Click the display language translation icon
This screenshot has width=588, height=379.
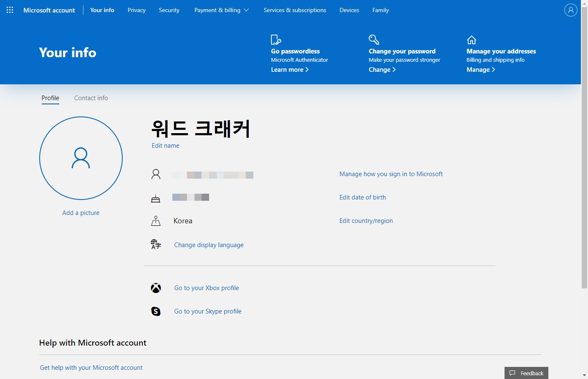[155, 245]
